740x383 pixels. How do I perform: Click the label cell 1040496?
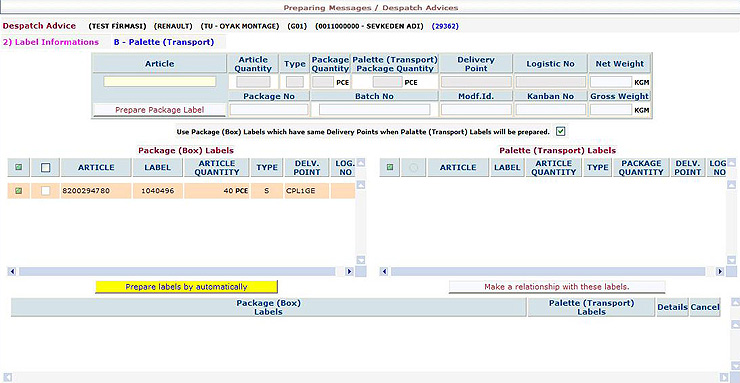click(x=158, y=191)
